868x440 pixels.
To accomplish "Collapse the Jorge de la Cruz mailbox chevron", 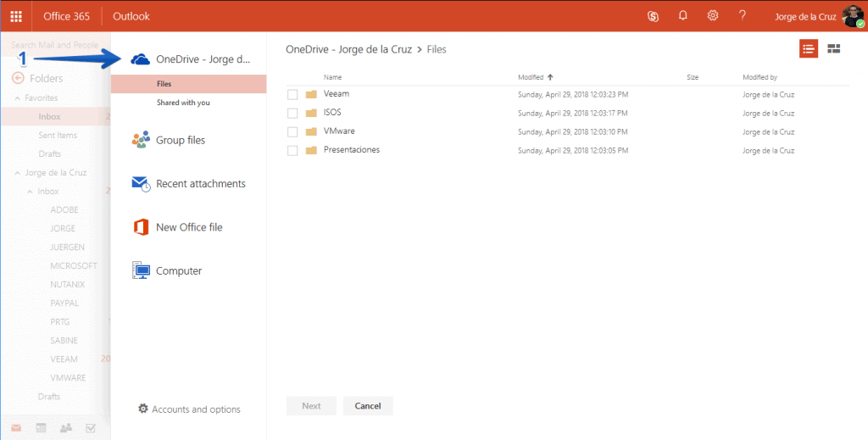I will pyautogui.click(x=18, y=173).
